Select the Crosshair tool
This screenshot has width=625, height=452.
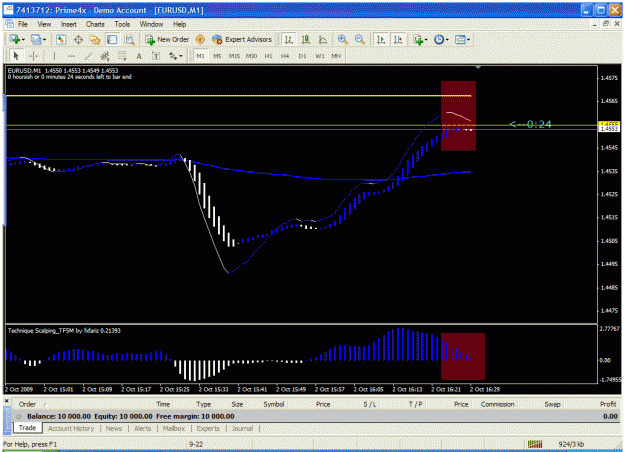(34, 56)
